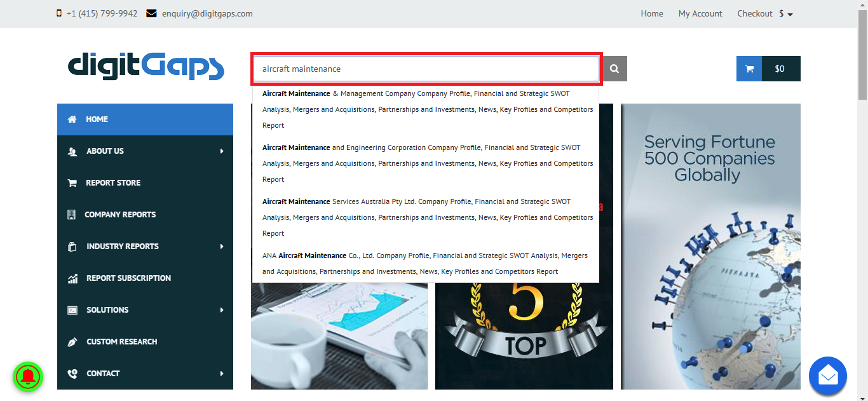Open COMPANY REPORTS in the sidebar
The height and width of the screenshot is (401, 868).
click(x=145, y=215)
